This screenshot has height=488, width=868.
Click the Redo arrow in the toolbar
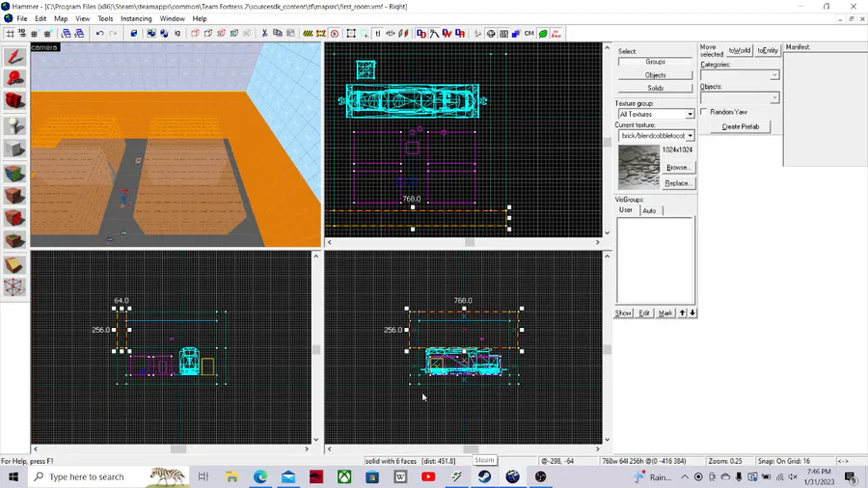coord(113,33)
